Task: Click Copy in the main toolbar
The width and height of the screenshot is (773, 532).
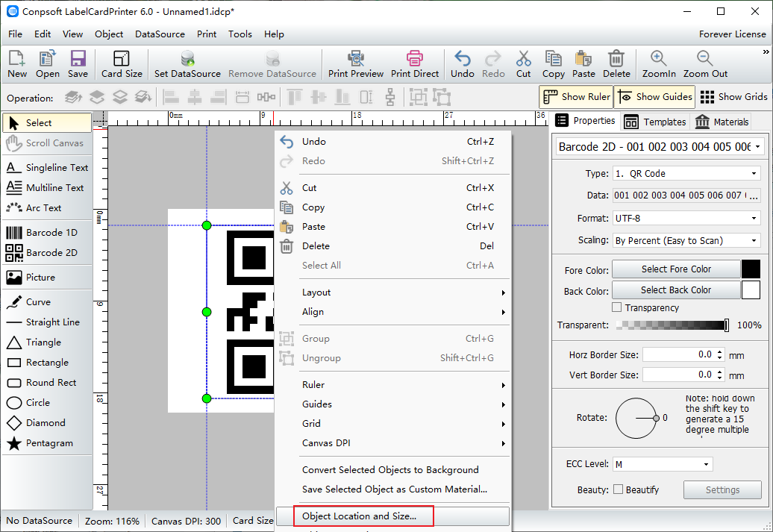Action: click(x=553, y=64)
